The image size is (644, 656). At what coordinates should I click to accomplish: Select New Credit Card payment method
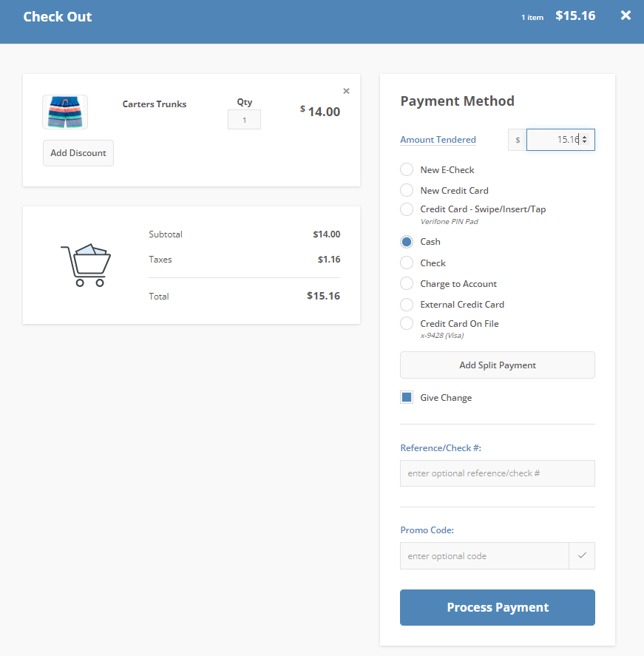[x=407, y=190]
